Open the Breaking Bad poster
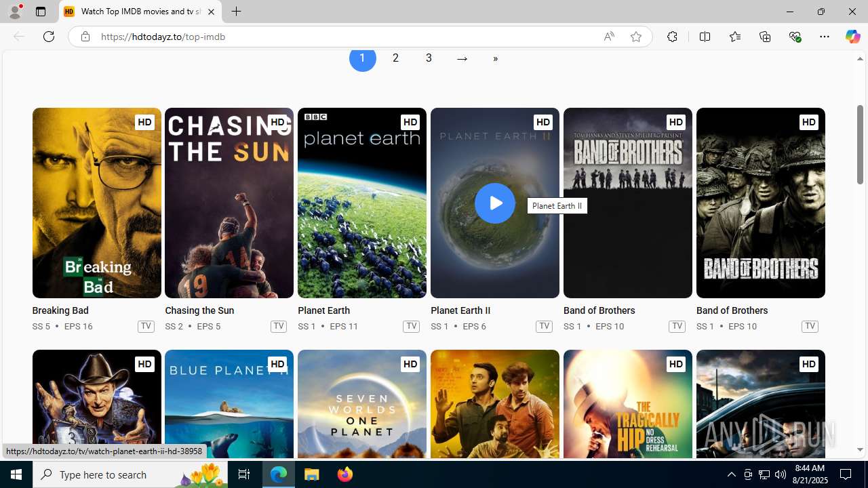Image resolution: width=868 pixels, height=488 pixels. click(96, 203)
